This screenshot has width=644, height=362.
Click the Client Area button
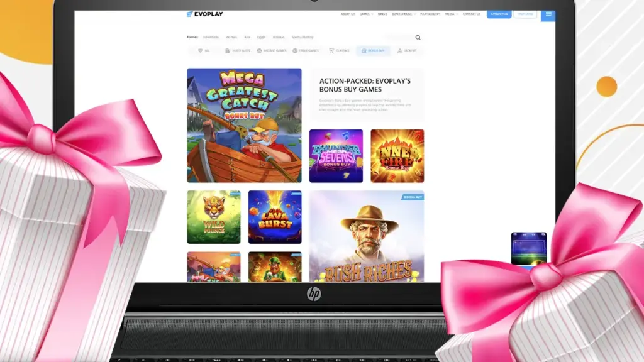525,14
